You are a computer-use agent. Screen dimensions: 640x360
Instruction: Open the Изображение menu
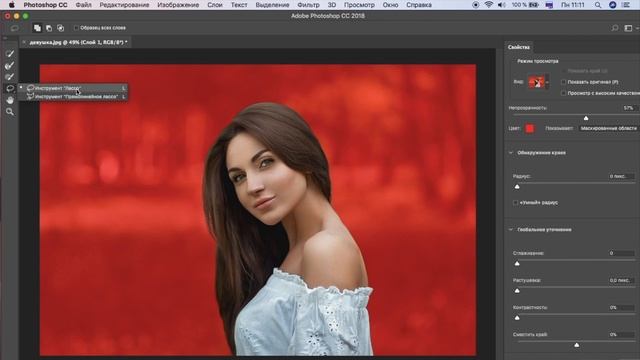pyautogui.click(x=178, y=5)
